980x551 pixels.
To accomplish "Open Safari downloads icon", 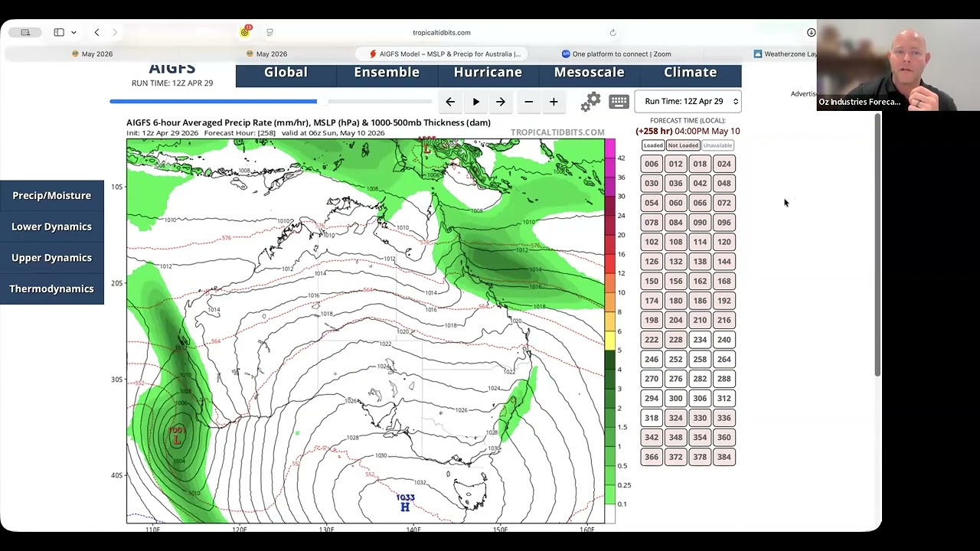I will click(x=811, y=32).
